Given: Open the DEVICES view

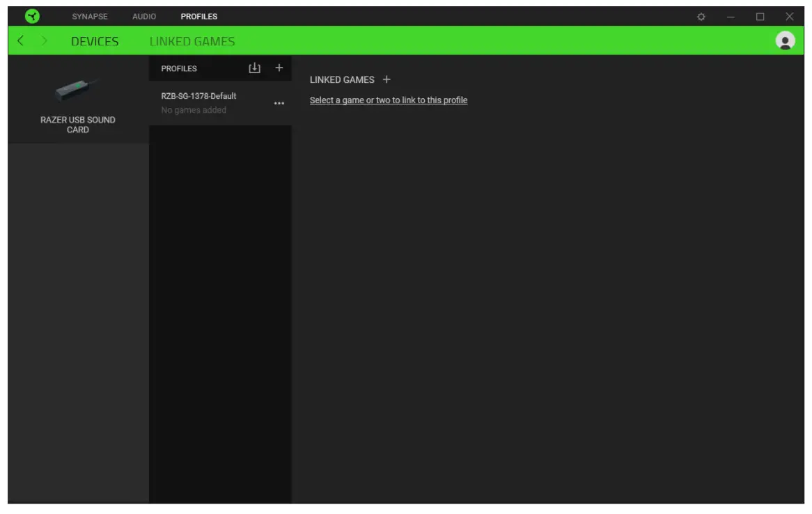Looking at the screenshot, I should (x=95, y=41).
